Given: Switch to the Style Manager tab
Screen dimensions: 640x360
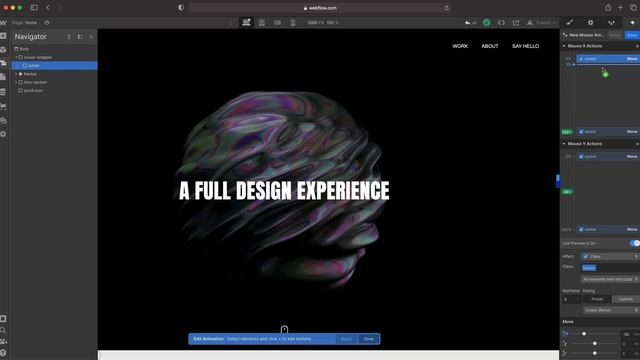Looking at the screenshot, I should click(x=611, y=22).
